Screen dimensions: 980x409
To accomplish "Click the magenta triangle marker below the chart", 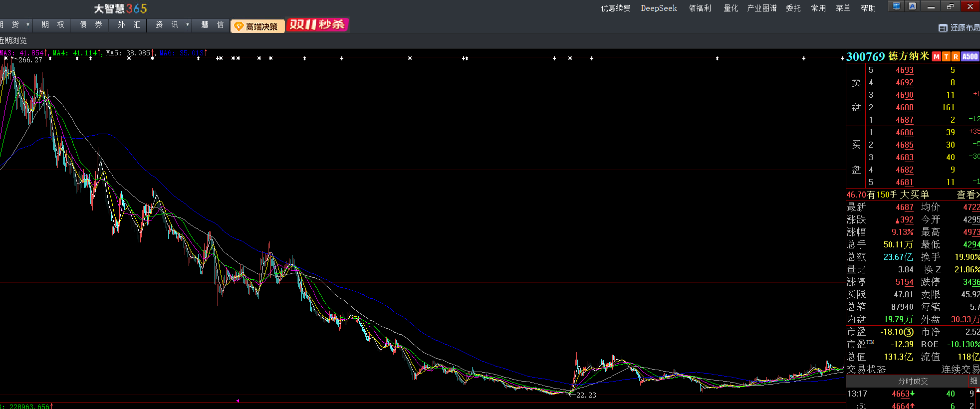I will 238,401.
